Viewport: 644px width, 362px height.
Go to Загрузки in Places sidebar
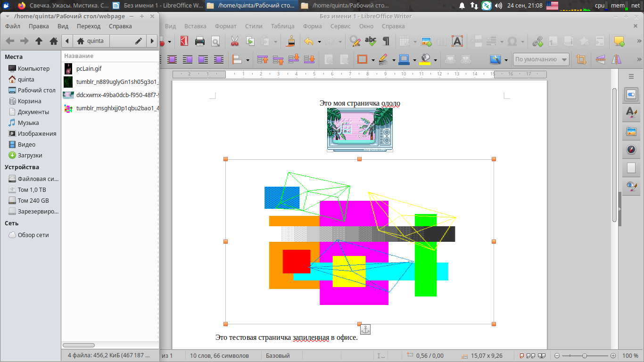tap(30, 156)
